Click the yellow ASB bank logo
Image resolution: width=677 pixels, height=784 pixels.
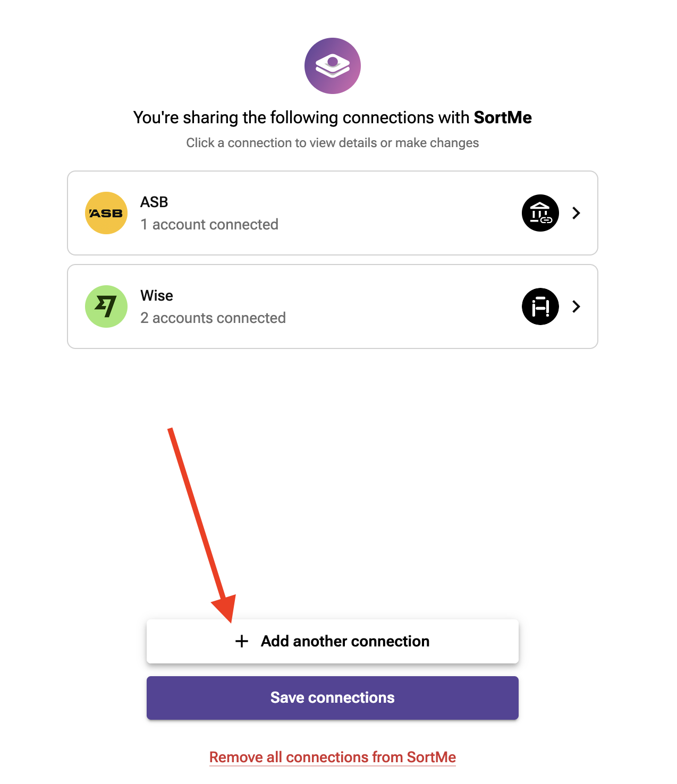106,213
